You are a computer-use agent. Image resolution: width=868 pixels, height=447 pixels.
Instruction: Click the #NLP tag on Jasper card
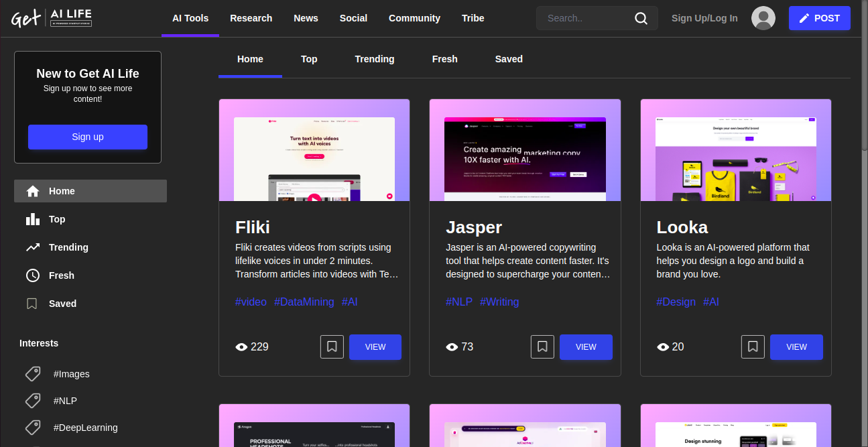[x=459, y=302]
